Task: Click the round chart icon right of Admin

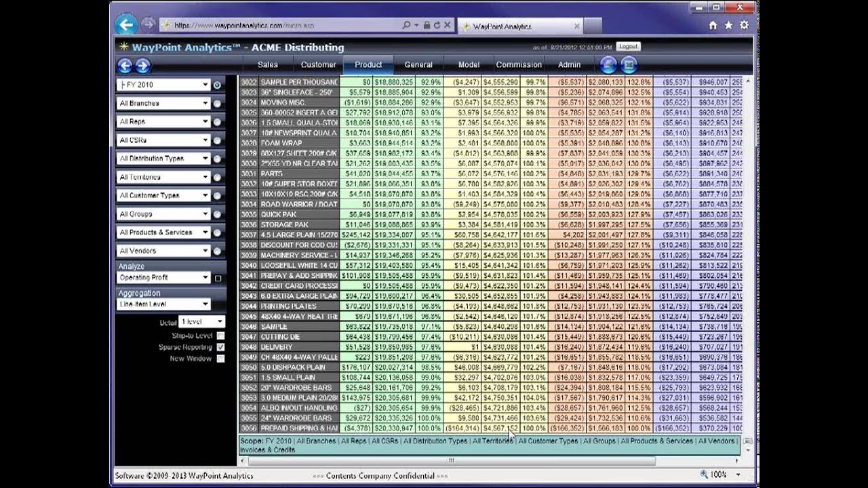Action: [x=608, y=65]
